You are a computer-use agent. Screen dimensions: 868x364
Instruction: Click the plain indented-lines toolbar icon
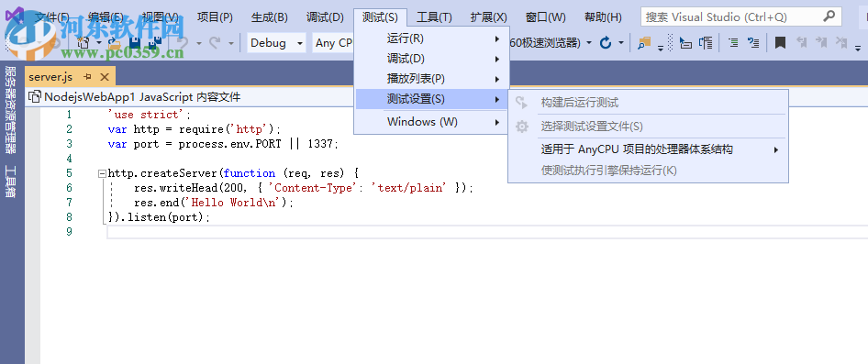click(x=733, y=42)
